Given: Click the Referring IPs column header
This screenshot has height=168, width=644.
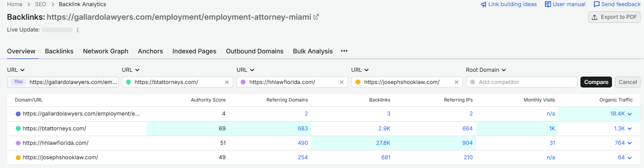Looking at the screenshot, I should pos(458,100).
